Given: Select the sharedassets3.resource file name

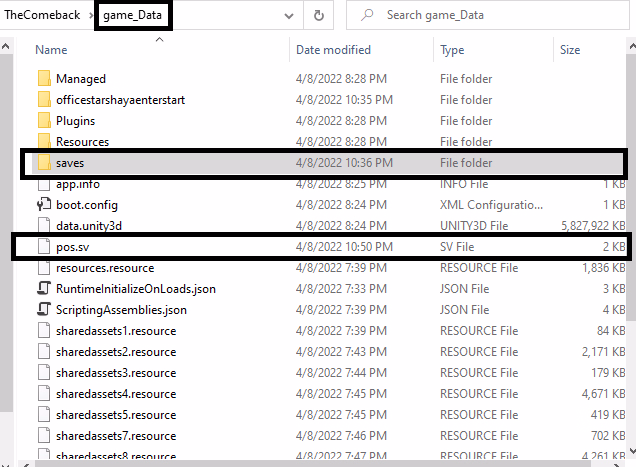Looking at the screenshot, I should [x=116, y=373].
